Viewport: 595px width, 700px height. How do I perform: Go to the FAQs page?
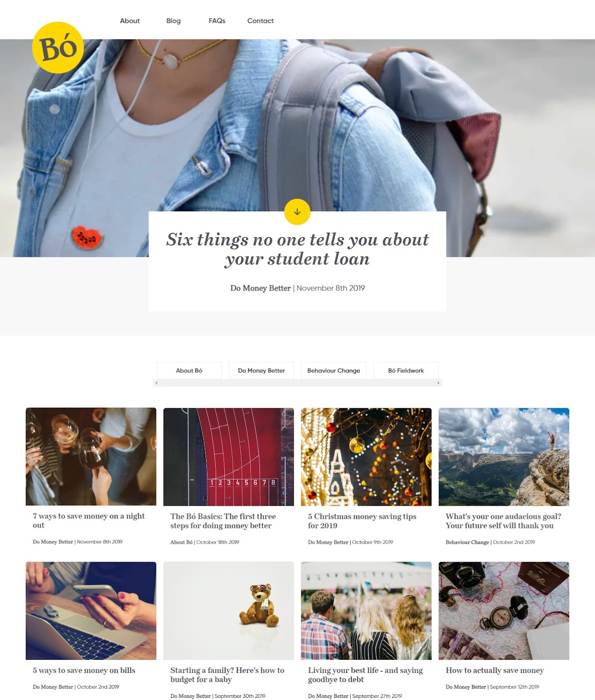(x=217, y=21)
